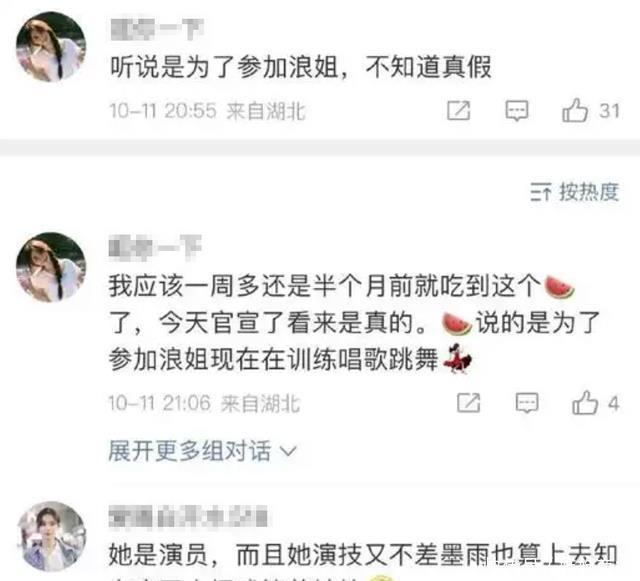Toggle the thumbs-up showing 4 likes
Image resolution: width=640 pixels, height=581 pixels.
coord(584,403)
